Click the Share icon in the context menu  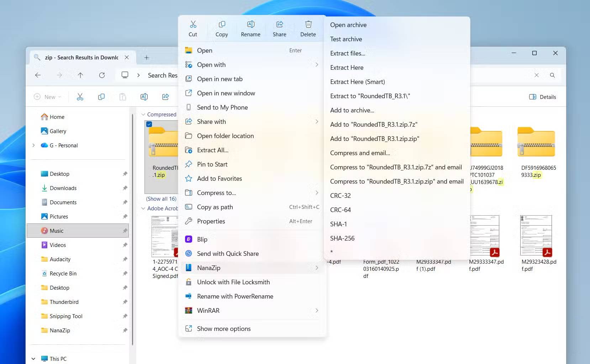tap(279, 28)
